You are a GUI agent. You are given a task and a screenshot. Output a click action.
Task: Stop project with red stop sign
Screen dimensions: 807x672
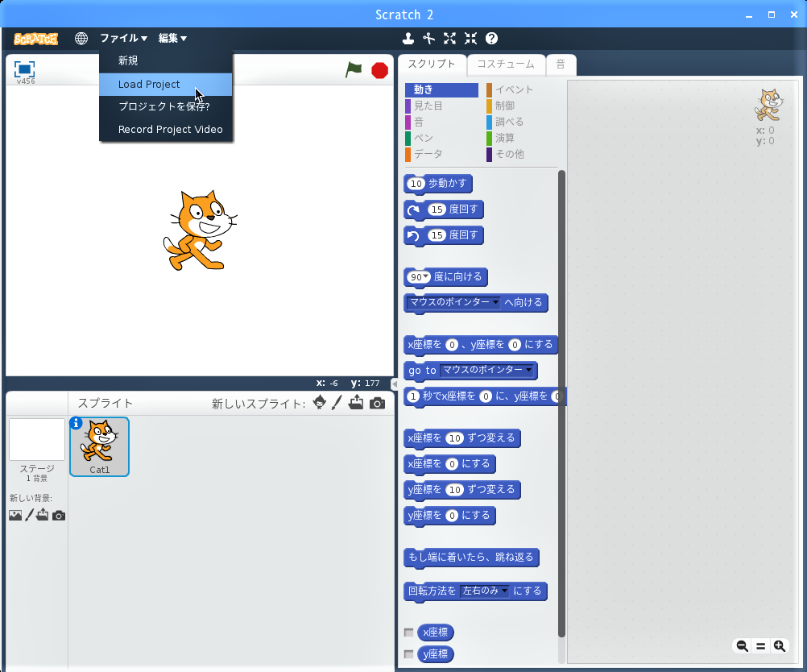point(380,70)
